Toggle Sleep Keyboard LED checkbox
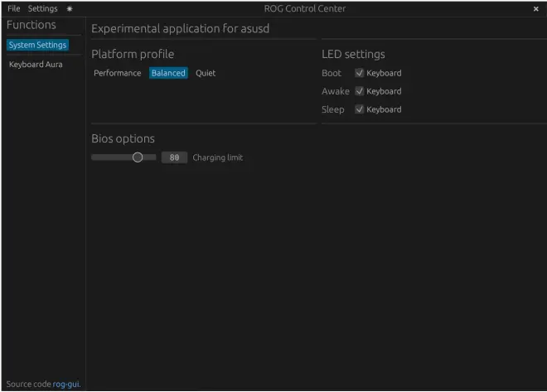 click(360, 109)
